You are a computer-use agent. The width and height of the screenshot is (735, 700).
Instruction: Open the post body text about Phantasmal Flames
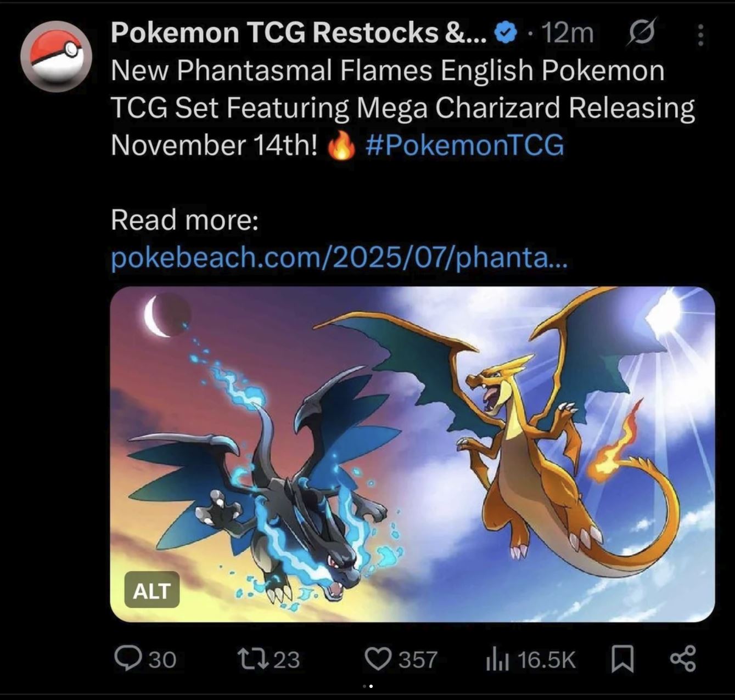[x=402, y=108]
